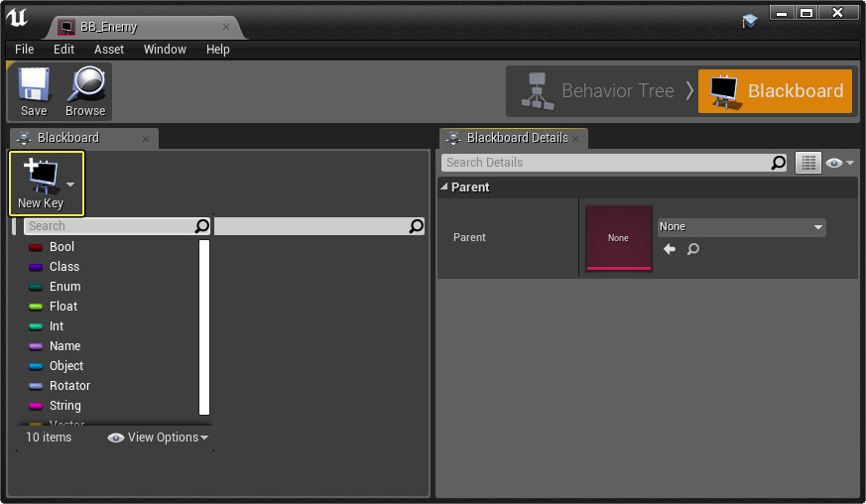Collapse the Parent category section

tap(444, 187)
